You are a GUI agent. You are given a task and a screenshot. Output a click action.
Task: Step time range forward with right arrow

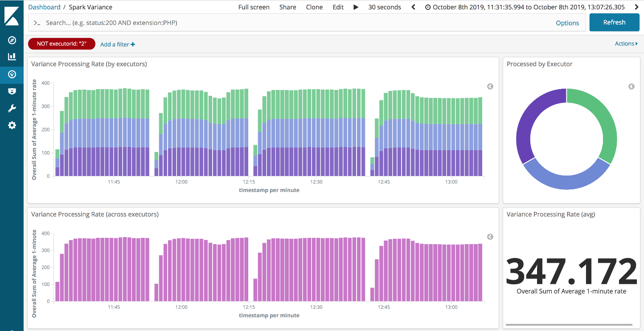[x=636, y=7]
